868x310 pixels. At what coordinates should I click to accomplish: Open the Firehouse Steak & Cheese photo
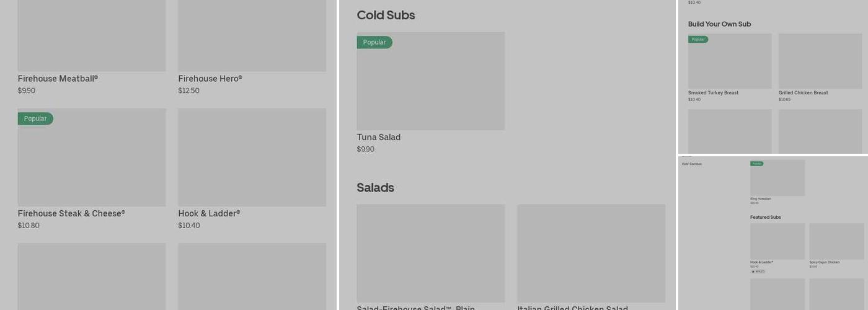[92, 164]
